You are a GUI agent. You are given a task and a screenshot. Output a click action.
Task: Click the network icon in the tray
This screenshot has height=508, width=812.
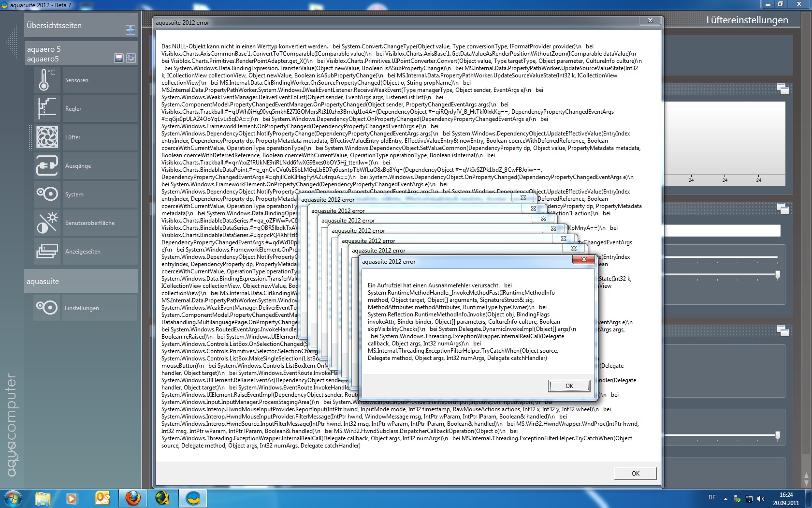[x=749, y=498]
